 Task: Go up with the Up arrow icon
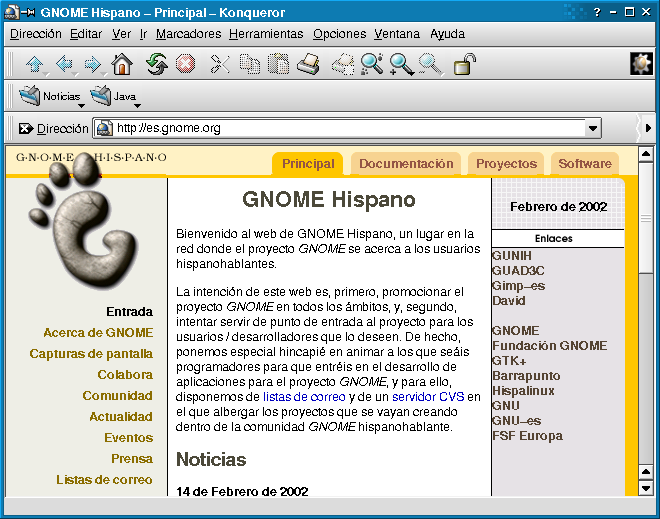(35, 64)
